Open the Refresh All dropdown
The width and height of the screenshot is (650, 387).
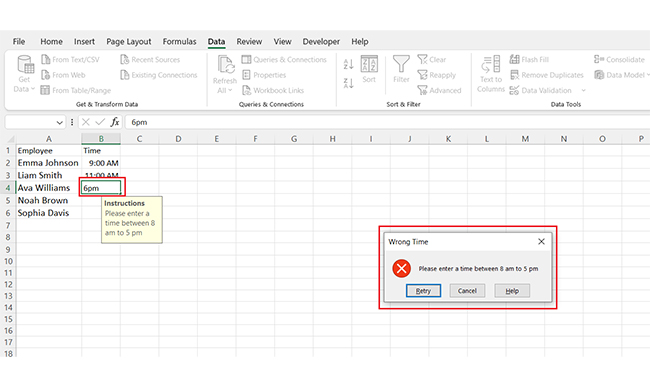225,75
